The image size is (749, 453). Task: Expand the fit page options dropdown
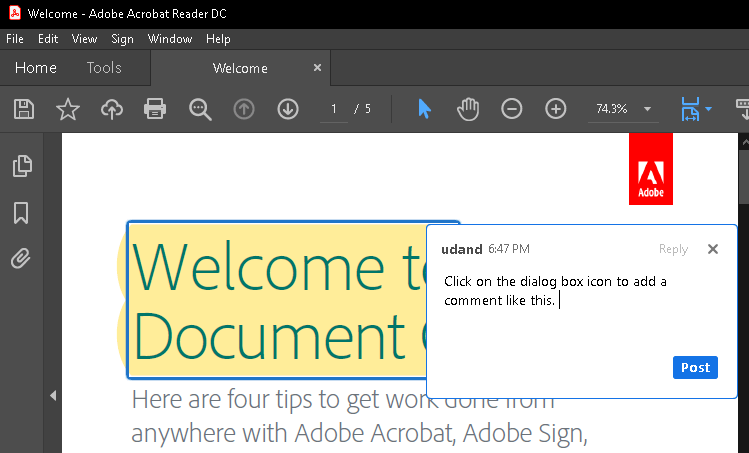click(708, 109)
